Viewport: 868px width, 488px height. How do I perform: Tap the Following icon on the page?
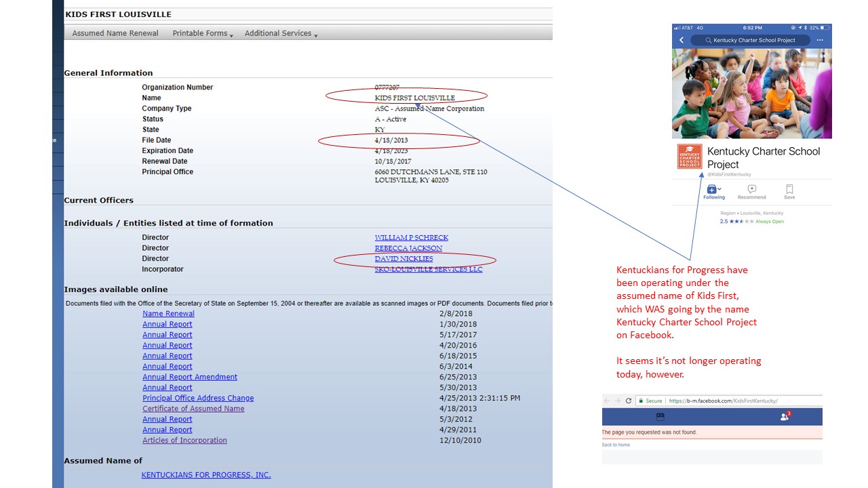711,189
